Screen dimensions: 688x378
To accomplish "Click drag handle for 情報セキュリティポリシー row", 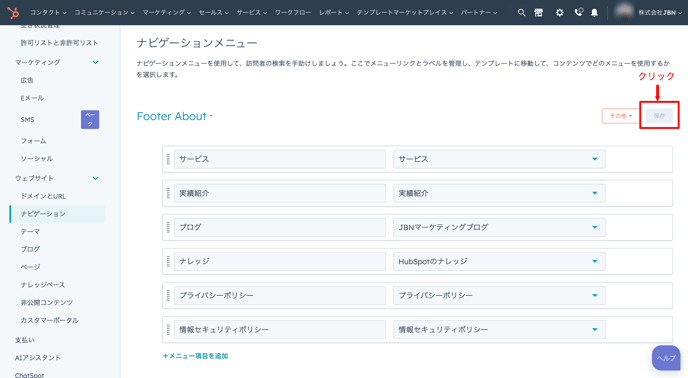I will coord(168,329).
